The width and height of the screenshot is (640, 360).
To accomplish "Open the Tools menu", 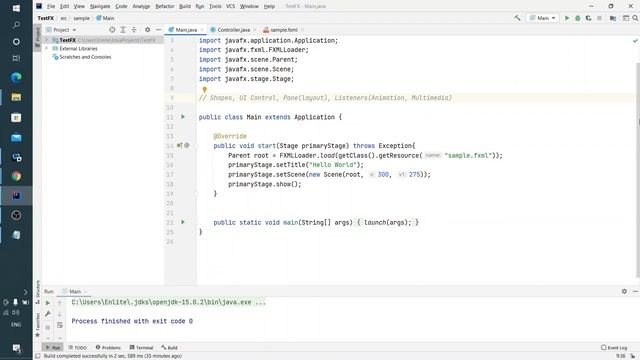I will click(215, 6).
